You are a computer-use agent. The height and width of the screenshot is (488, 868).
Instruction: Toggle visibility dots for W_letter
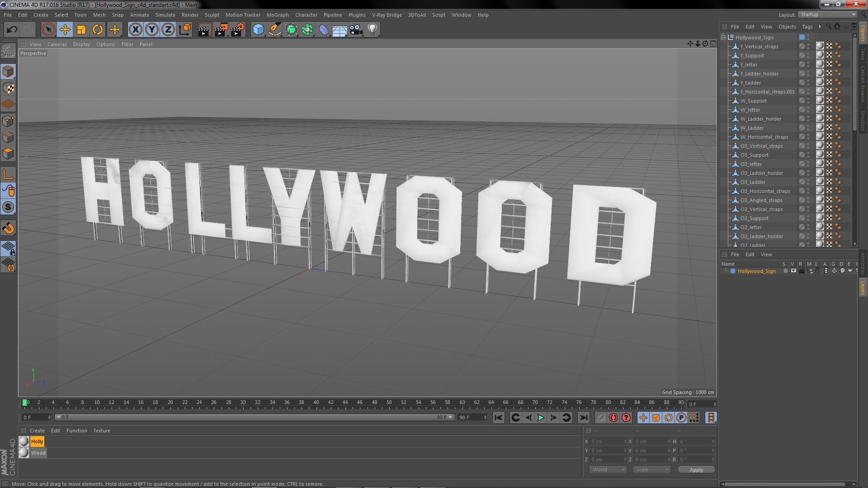(x=808, y=109)
